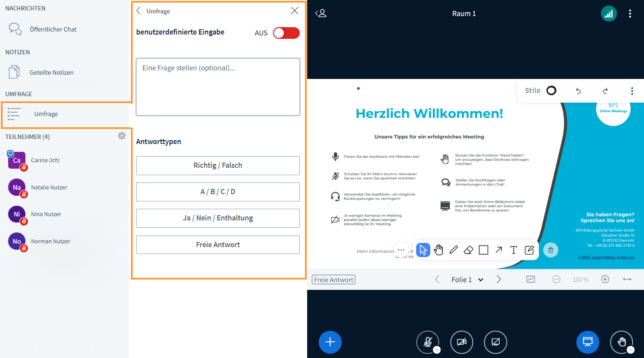Open Öffentlicher Chat
644x358 pixels.
53,29
